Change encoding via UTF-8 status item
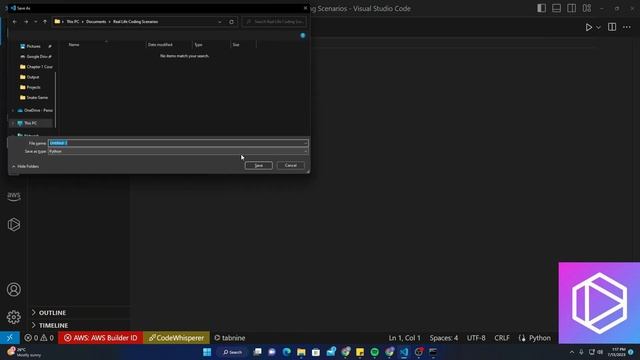Image resolution: width=640 pixels, height=360 pixels. [476, 338]
